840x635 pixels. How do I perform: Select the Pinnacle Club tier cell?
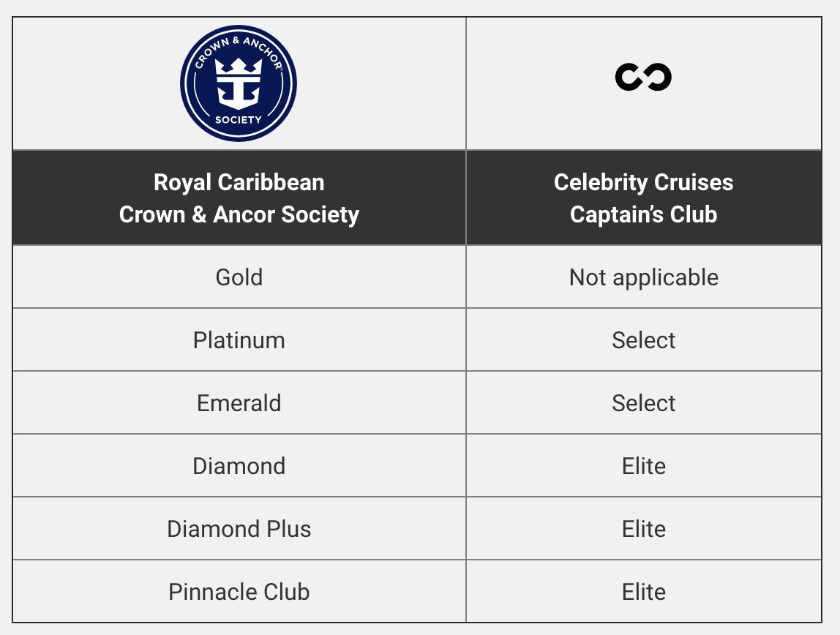coord(239,592)
